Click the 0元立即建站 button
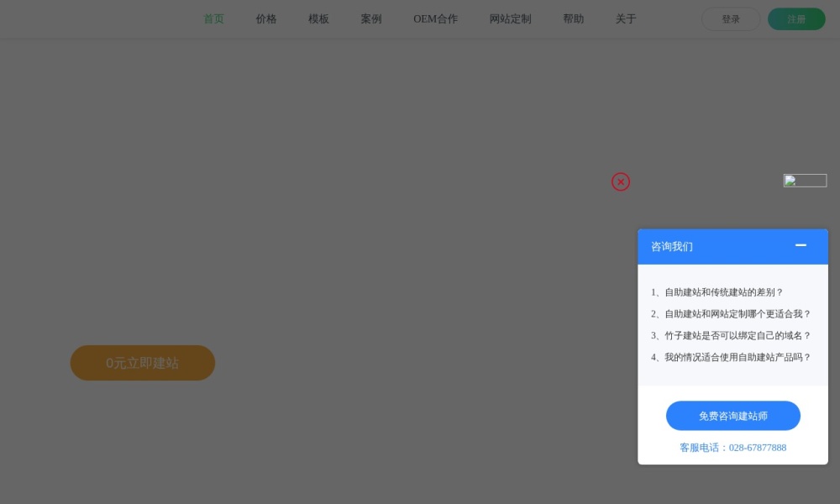Image resolution: width=840 pixels, height=504 pixels. click(x=142, y=363)
